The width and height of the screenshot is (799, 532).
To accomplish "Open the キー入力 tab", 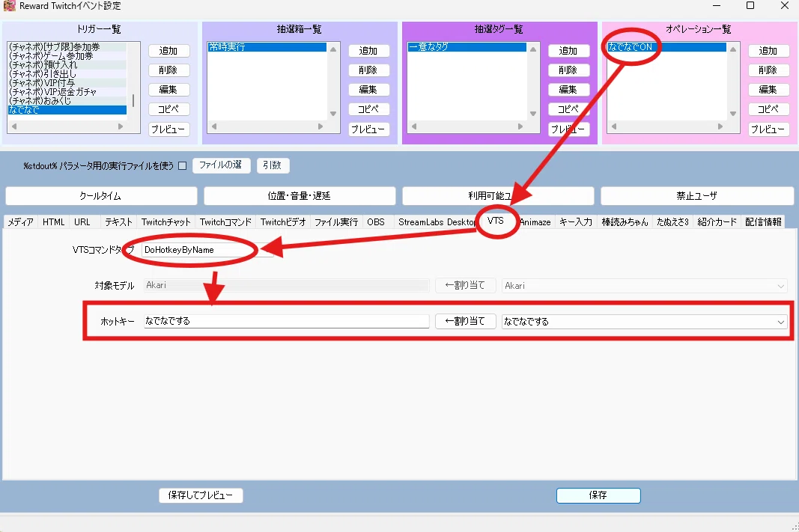I will click(x=576, y=222).
